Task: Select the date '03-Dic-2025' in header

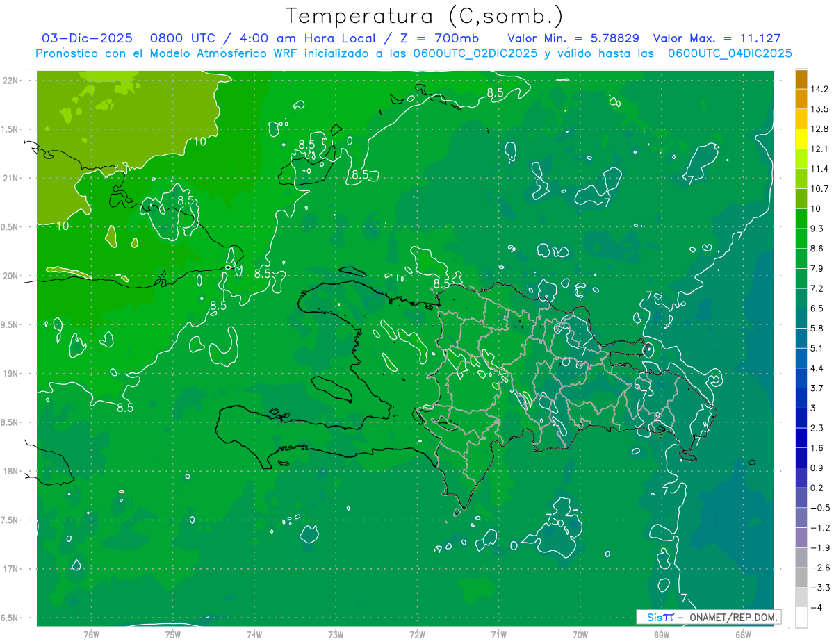Action: [88, 38]
